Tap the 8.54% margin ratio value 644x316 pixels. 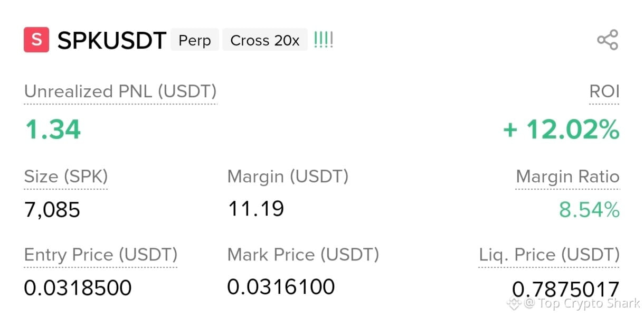tap(589, 210)
